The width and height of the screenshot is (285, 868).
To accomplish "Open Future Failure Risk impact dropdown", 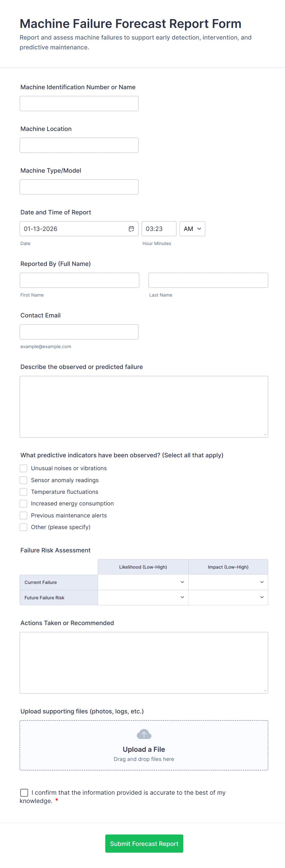I will (228, 597).
